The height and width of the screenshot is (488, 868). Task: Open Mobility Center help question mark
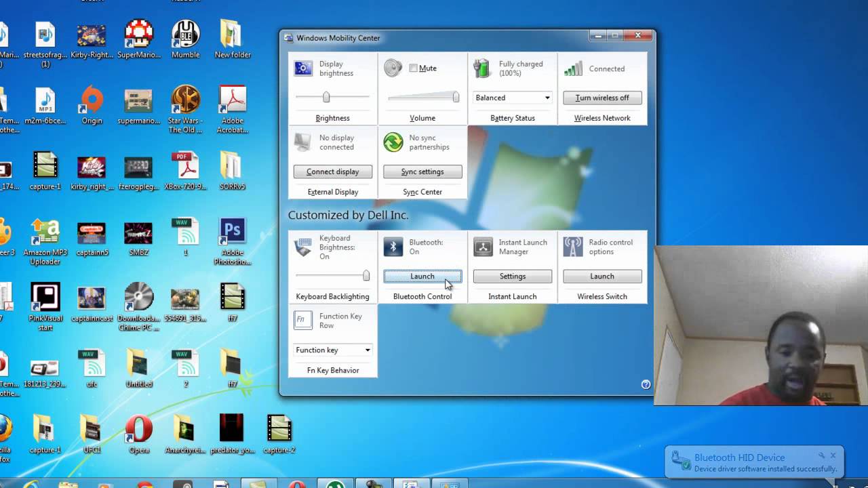click(646, 384)
